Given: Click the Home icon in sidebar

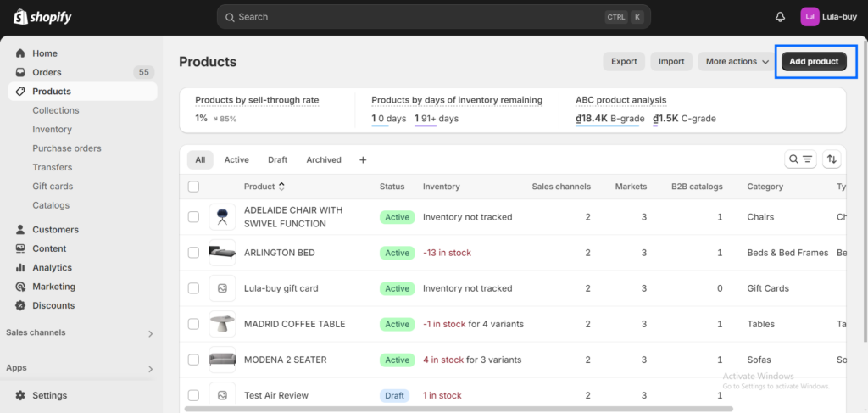Looking at the screenshot, I should 20,53.
